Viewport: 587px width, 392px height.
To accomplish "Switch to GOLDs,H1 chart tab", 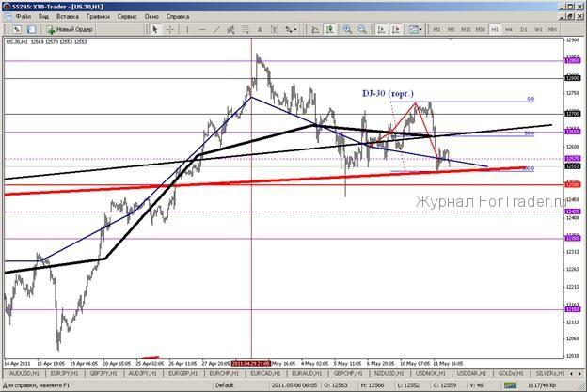I will click(x=510, y=373).
